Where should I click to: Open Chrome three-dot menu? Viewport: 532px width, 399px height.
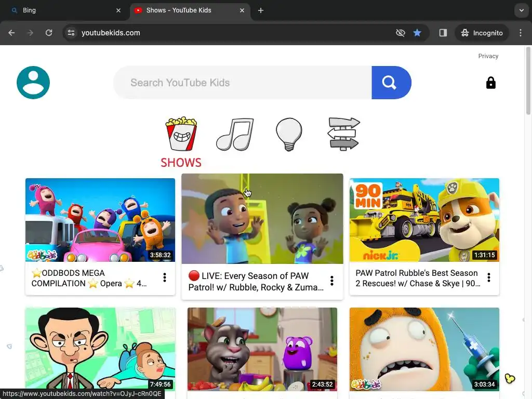click(521, 33)
